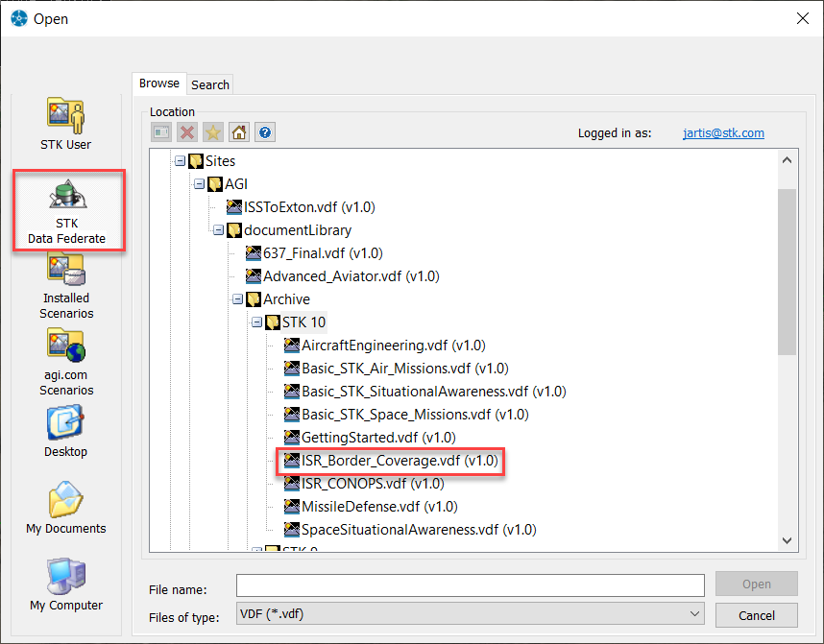The width and height of the screenshot is (824, 644).
Task: Collapse the AGI tree node
Action: [199, 184]
